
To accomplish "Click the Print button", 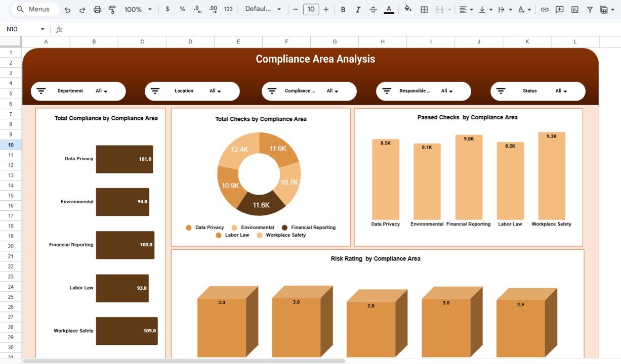I will click(97, 9).
